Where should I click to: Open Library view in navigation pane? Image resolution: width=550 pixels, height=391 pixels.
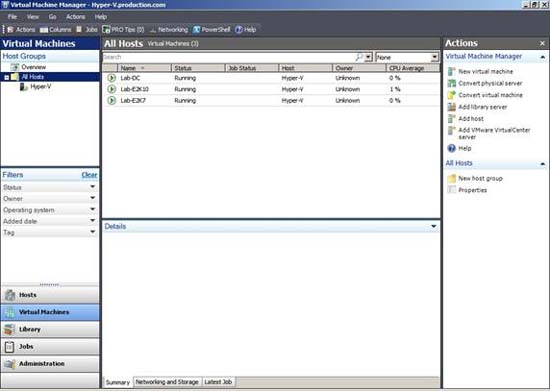(x=50, y=329)
